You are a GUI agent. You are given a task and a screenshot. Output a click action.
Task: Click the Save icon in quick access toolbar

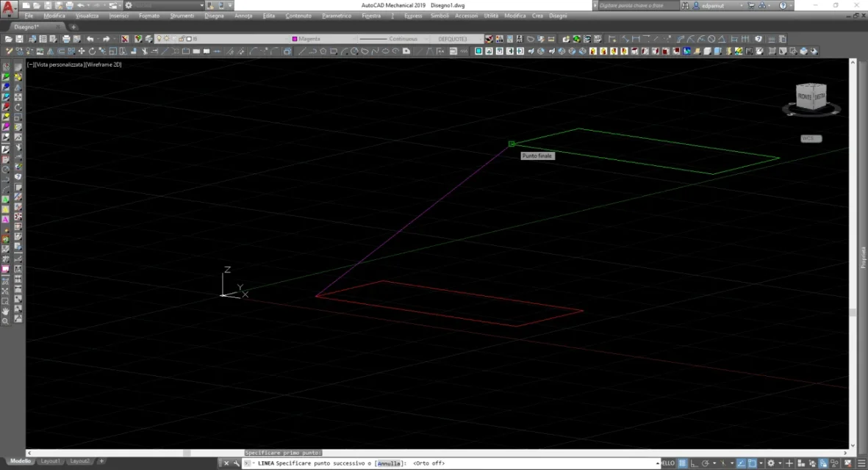(48, 5)
